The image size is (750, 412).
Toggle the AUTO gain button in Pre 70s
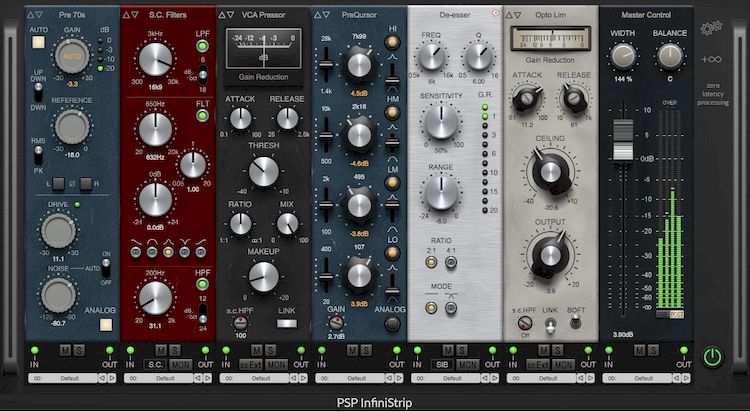[38, 43]
